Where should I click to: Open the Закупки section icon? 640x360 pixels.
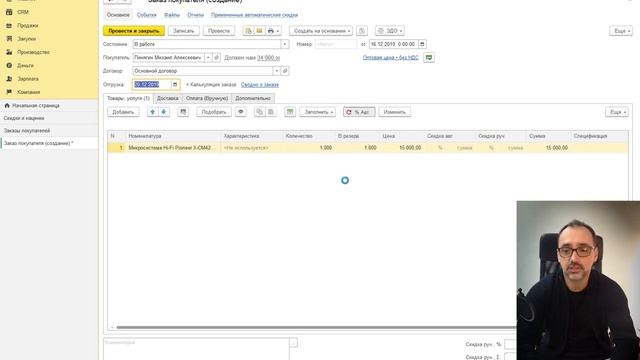click(9, 39)
